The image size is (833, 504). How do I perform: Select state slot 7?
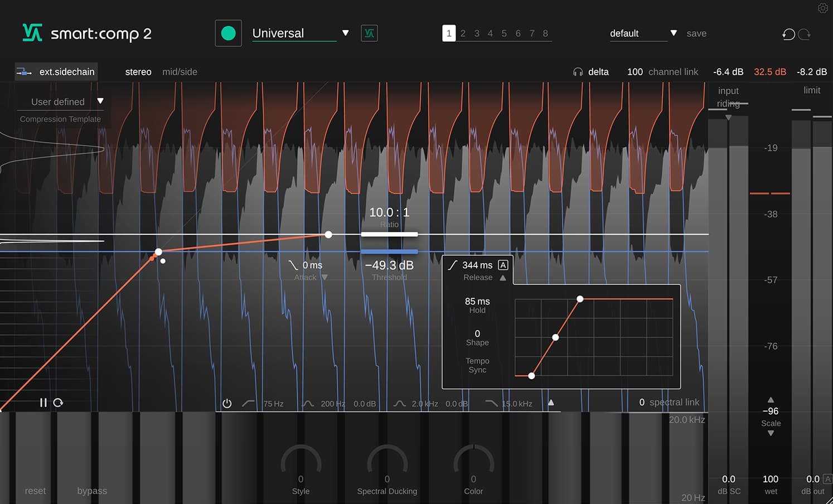(532, 33)
